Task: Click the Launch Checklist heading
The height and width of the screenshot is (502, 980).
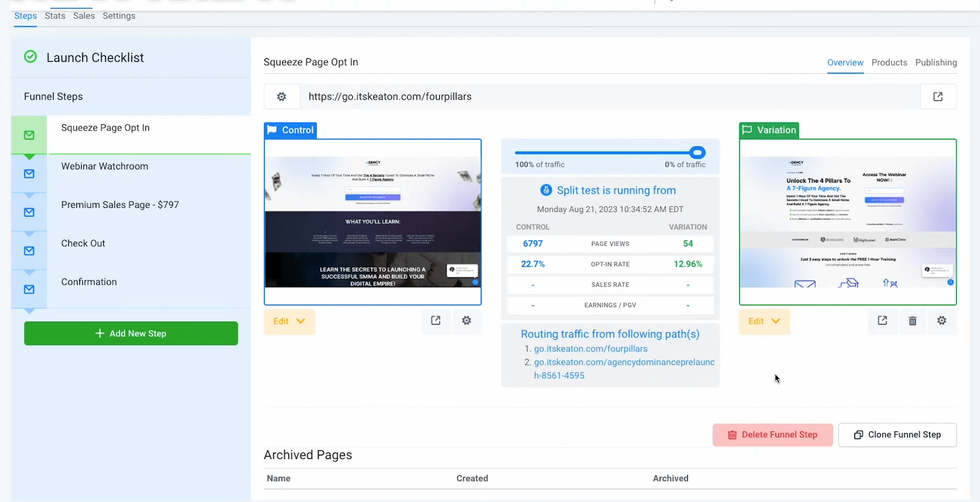Action: click(95, 57)
